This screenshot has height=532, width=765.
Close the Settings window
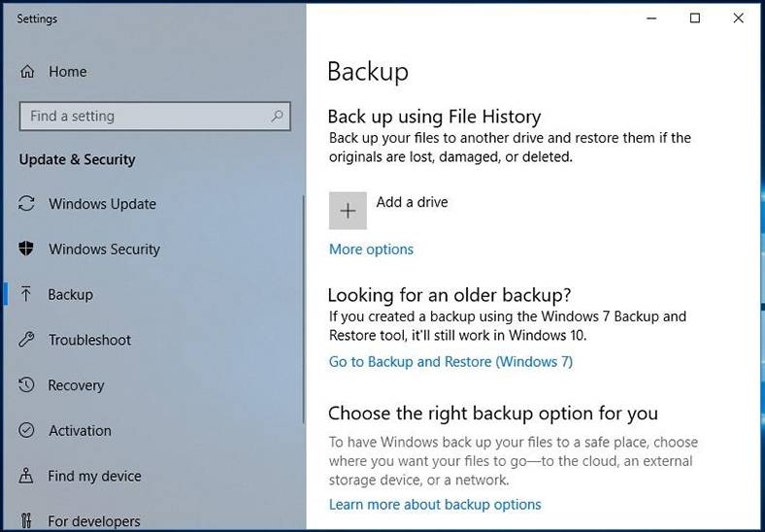pyautogui.click(x=739, y=18)
